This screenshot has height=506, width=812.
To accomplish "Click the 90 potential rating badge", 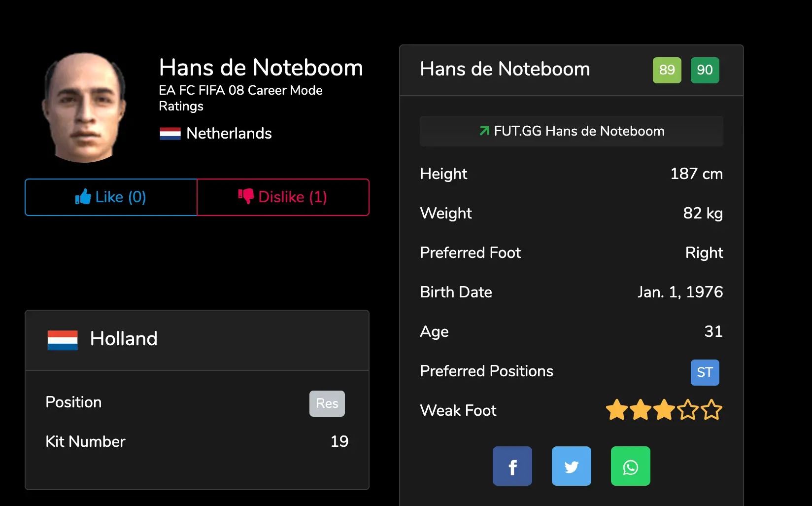I will pyautogui.click(x=705, y=70).
